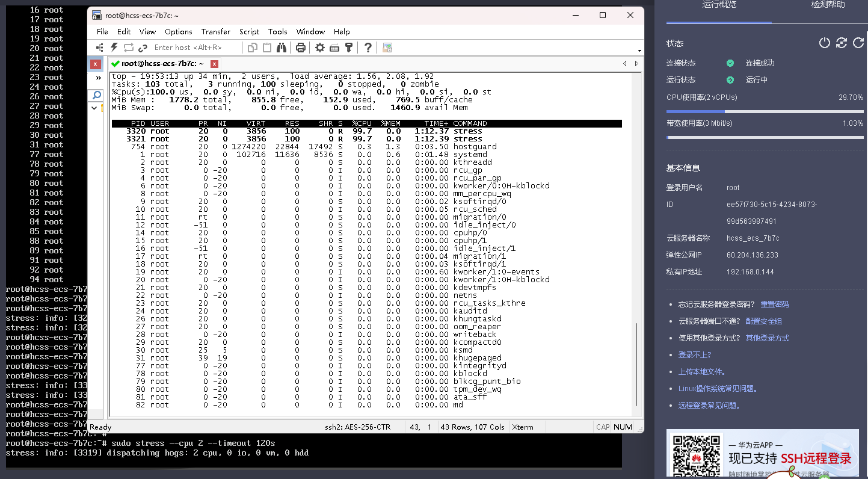Image resolution: width=868 pixels, height=479 pixels.
Task: Click the terminal vertical scrollbar thumb
Action: 636,365
